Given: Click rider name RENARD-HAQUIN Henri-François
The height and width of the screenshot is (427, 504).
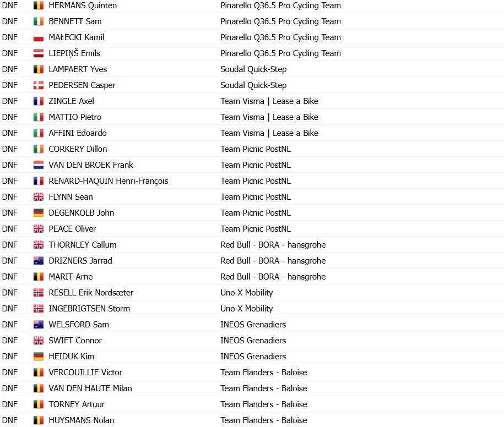Looking at the screenshot, I should (x=109, y=181).
